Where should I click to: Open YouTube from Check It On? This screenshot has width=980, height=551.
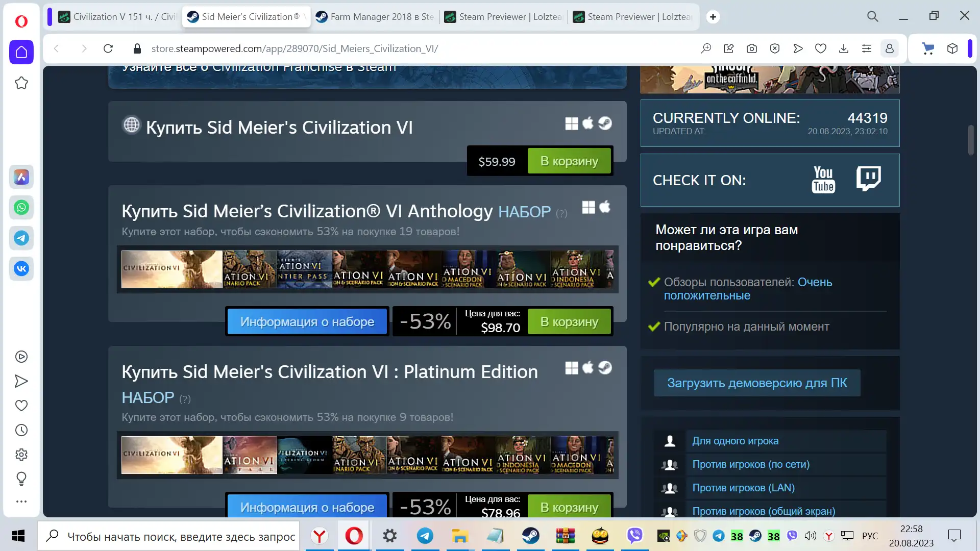pos(823,180)
